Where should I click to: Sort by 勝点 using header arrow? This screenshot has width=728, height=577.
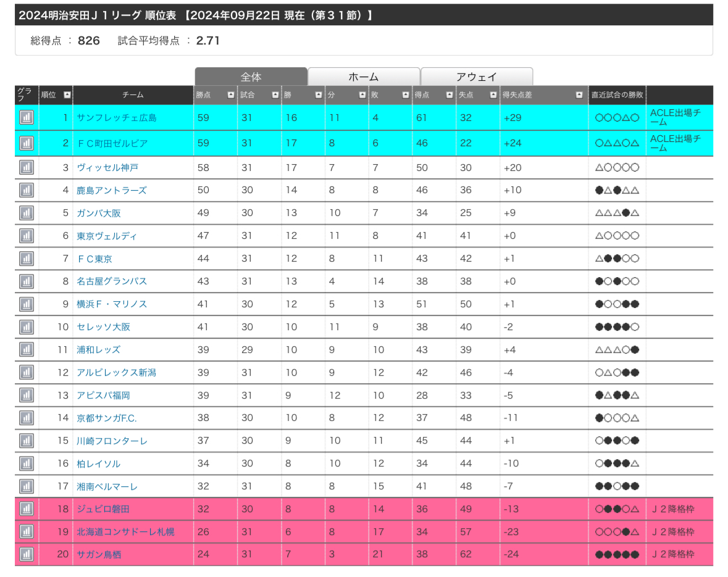click(230, 95)
